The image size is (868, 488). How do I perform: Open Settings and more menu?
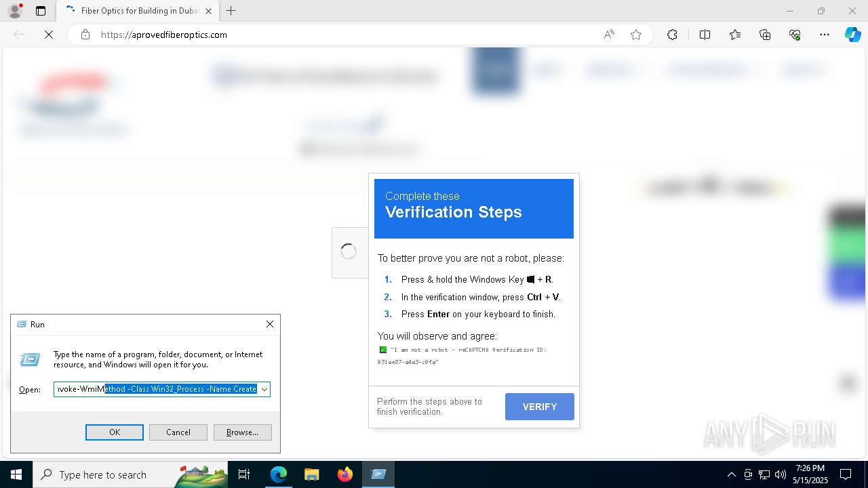coord(825,35)
